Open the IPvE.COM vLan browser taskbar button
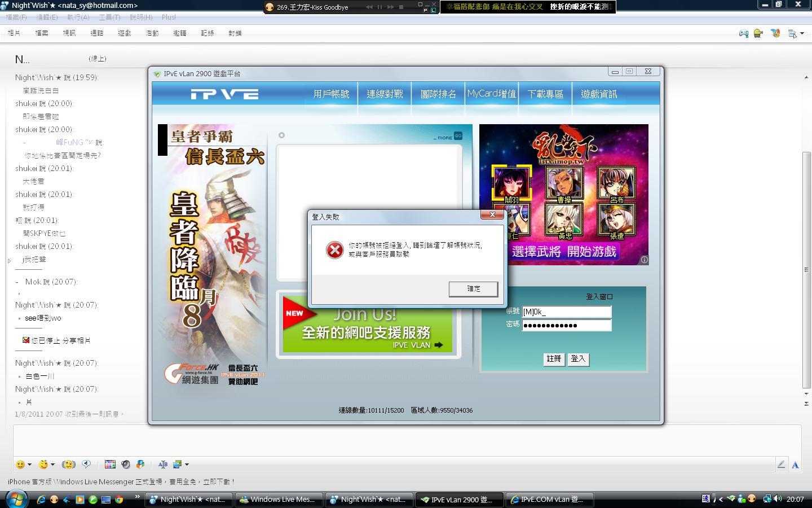 (550, 500)
